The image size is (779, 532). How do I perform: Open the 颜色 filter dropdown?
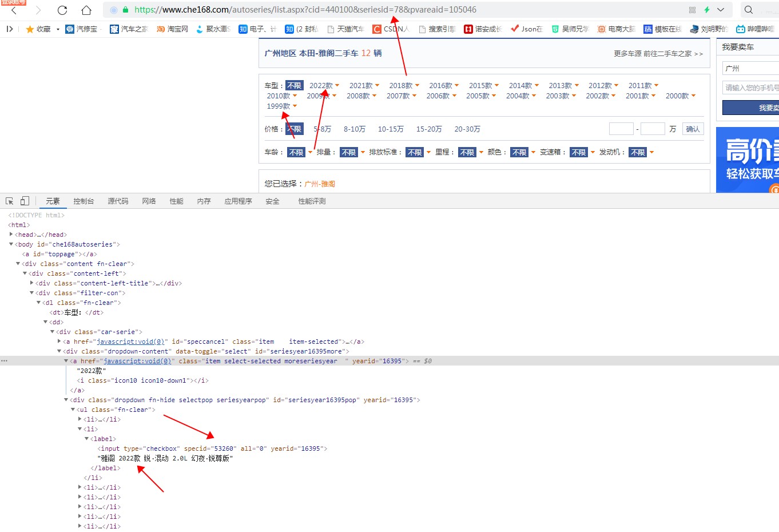click(519, 152)
